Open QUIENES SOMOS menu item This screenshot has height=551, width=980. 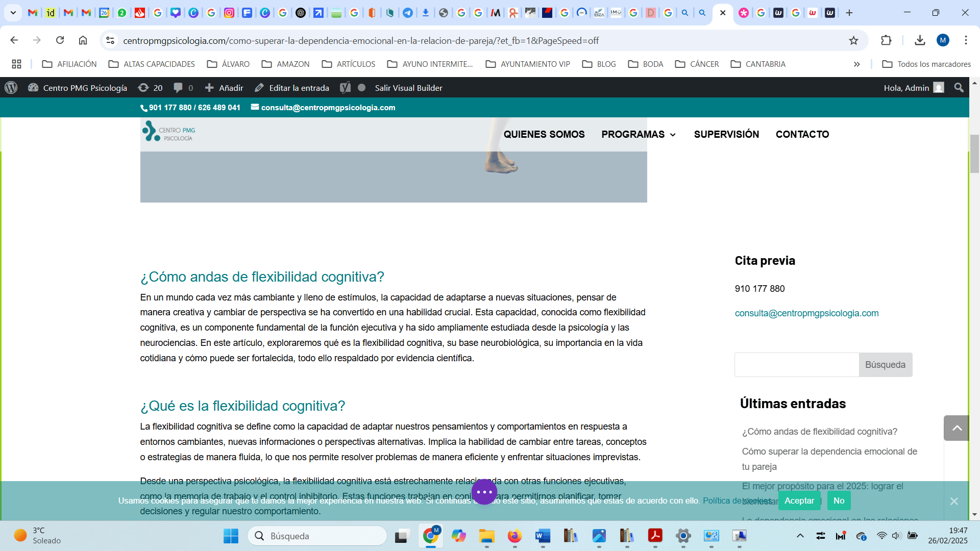tap(544, 134)
